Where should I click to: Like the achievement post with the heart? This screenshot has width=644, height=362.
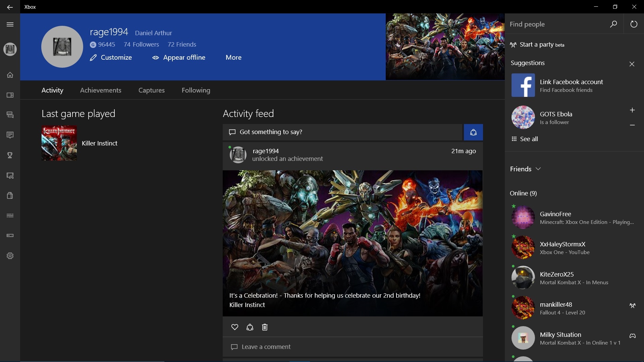[x=235, y=327]
